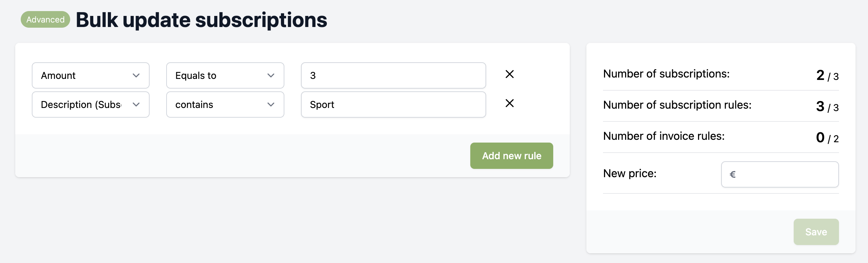Select the Number of invoice rules label

click(x=663, y=136)
